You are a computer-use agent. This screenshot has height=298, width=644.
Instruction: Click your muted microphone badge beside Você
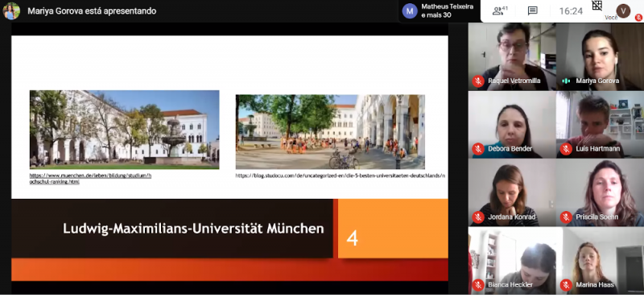(x=638, y=17)
